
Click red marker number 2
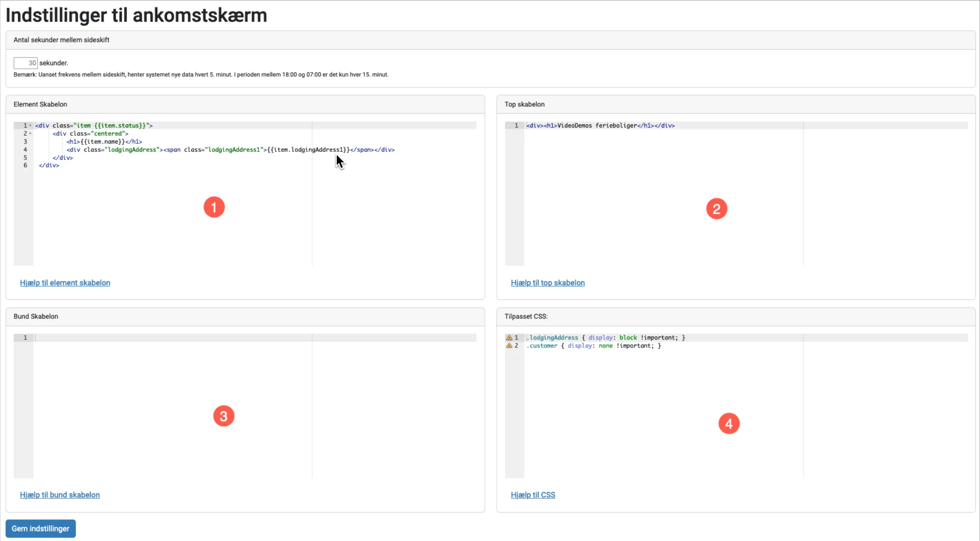(x=716, y=209)
